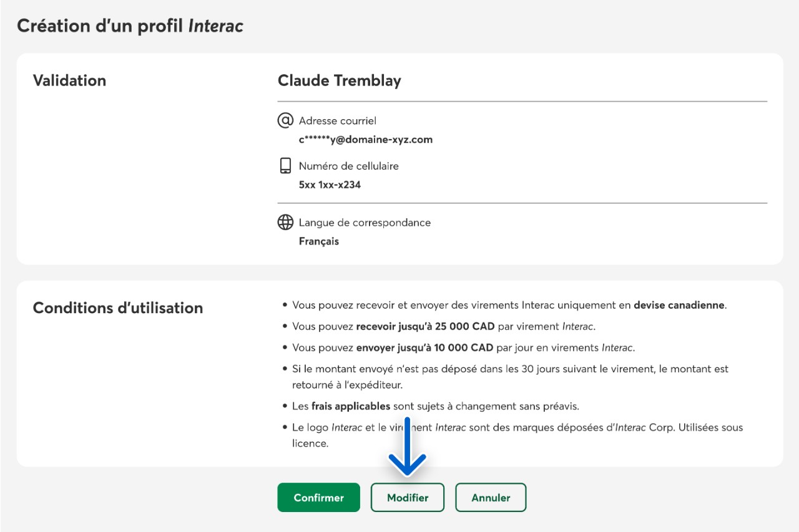Click the Langue de correspondance label
The width and height of the screenshot is (799, 532).
(365, 223)
